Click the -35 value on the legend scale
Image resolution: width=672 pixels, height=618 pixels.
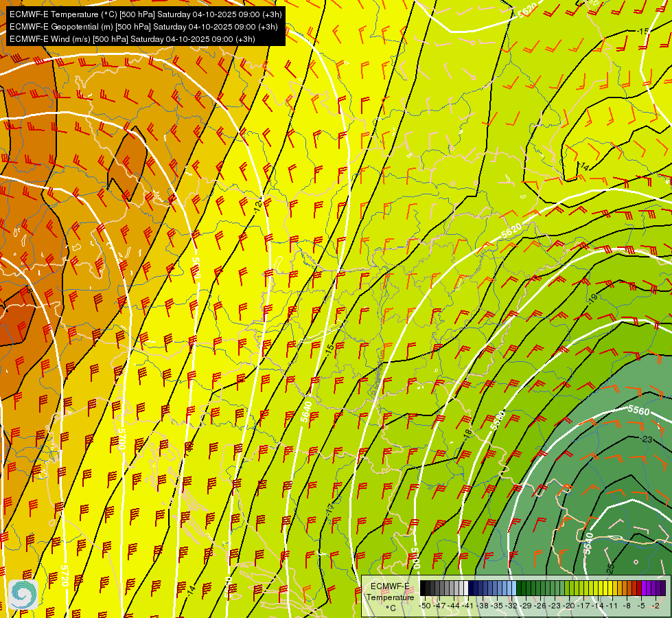click(x=497, y=606)
